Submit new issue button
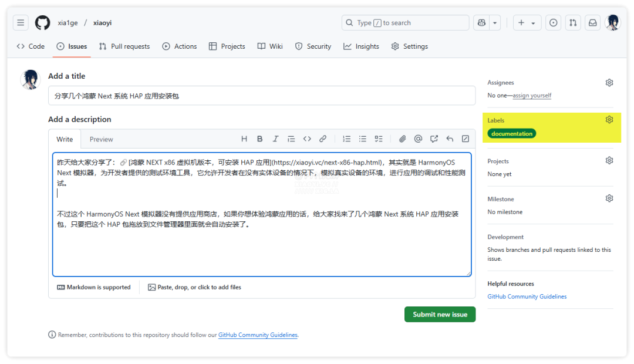The image size is (634, 364). [440, 314]
